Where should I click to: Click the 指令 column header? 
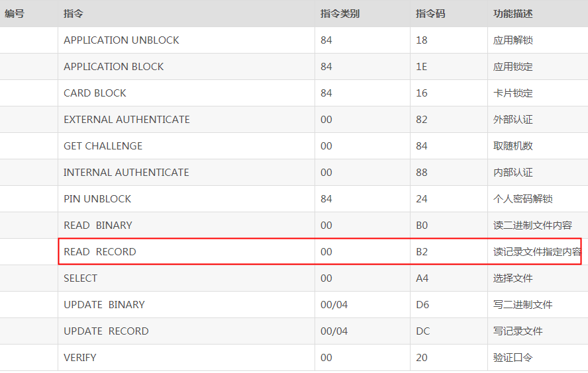tap(73, 14)
